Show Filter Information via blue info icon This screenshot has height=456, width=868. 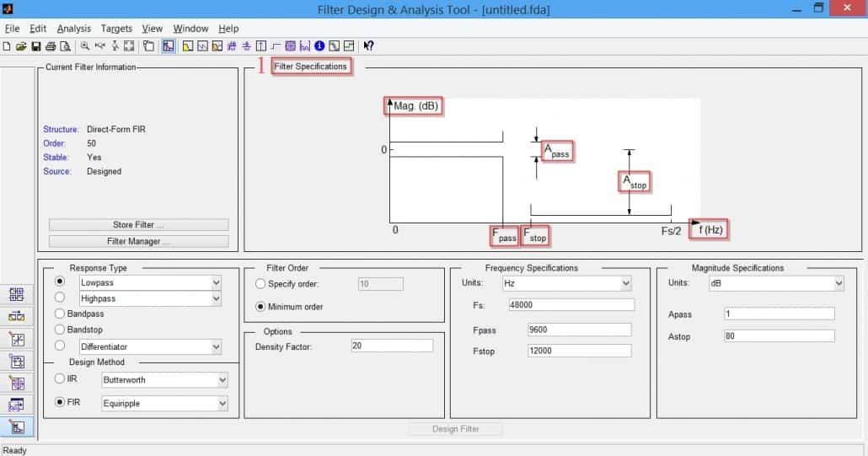coord(319,46)
